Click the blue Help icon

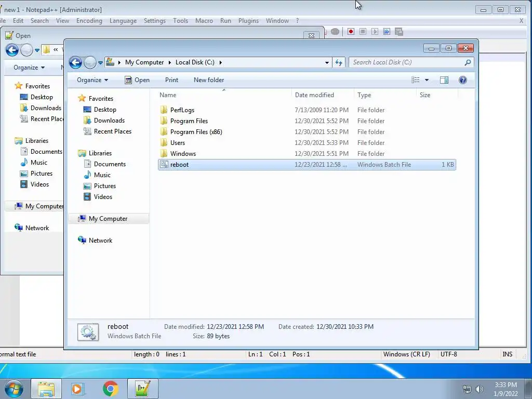pyautogui.click(x=463, y=80)
